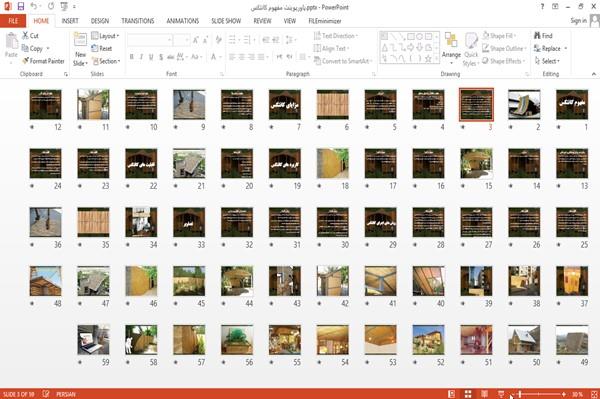Switch to the DESIGN tab
Viewport: 600px width, 399px height.
click(99, 21)
